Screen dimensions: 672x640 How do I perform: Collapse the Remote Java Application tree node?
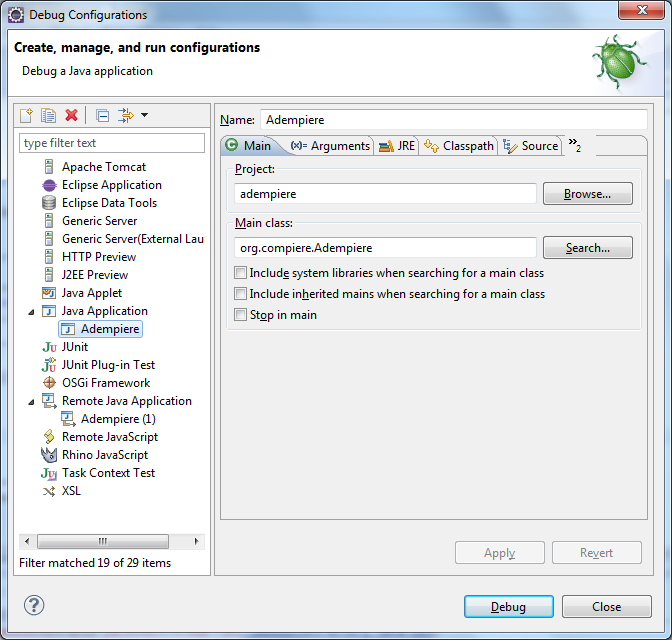pos(31,402)
